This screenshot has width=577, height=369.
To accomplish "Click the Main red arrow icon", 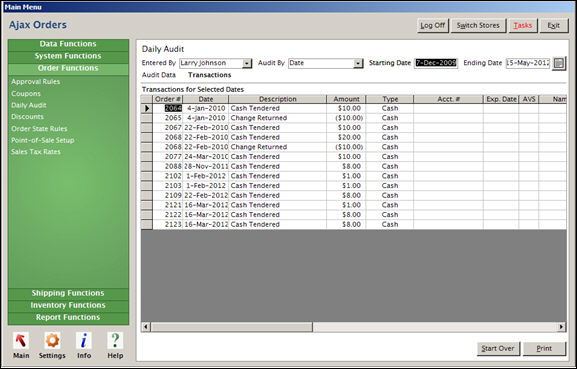I will click(21, 341).
